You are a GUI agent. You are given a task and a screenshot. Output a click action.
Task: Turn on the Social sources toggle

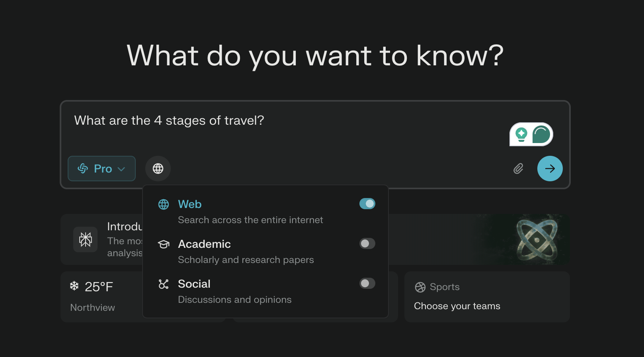(x=367, y=283)
